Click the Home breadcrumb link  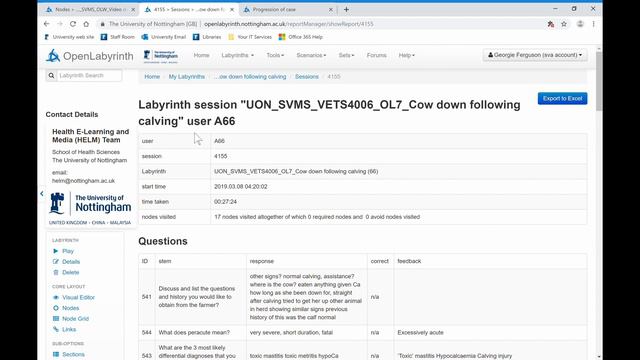pyautogui.click(x=152, y=77)
